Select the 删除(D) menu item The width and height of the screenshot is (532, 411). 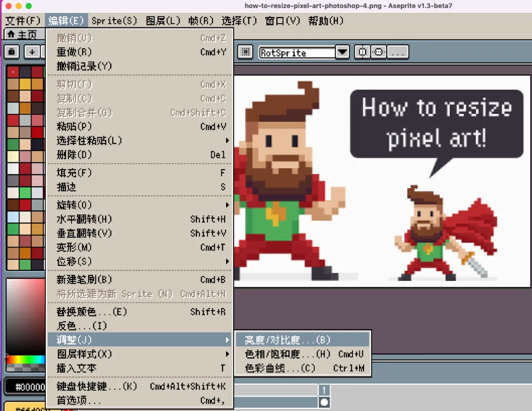(139, 155)
